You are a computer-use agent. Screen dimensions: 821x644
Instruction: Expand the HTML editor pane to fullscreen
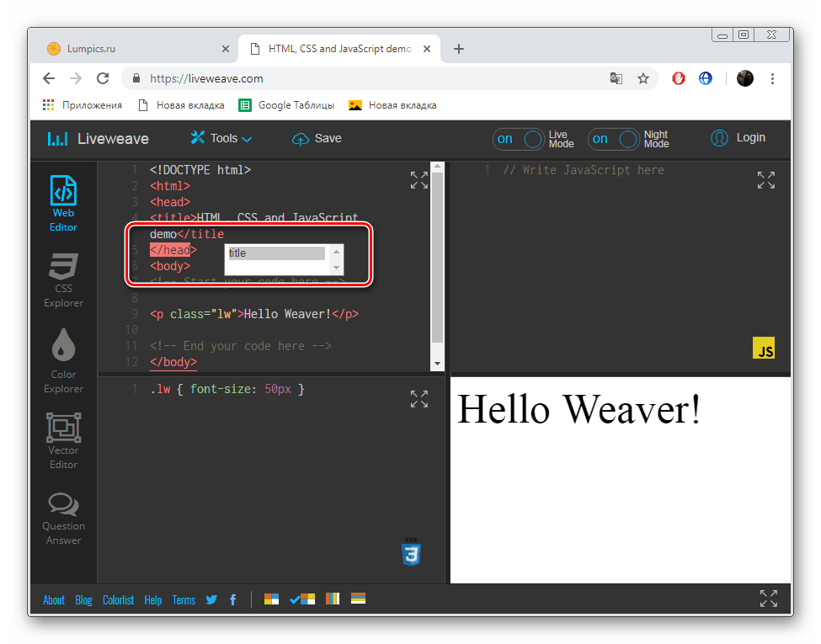tap(418, 180)
